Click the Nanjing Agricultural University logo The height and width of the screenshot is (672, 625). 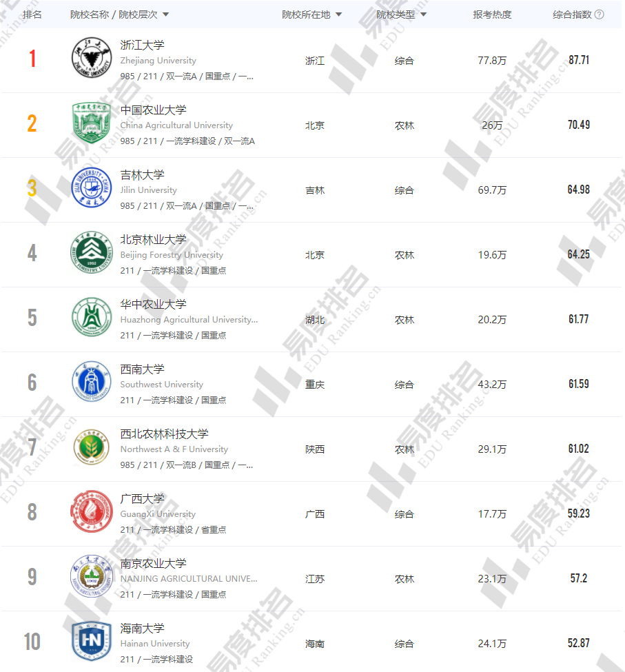click(x=92, y=577)
